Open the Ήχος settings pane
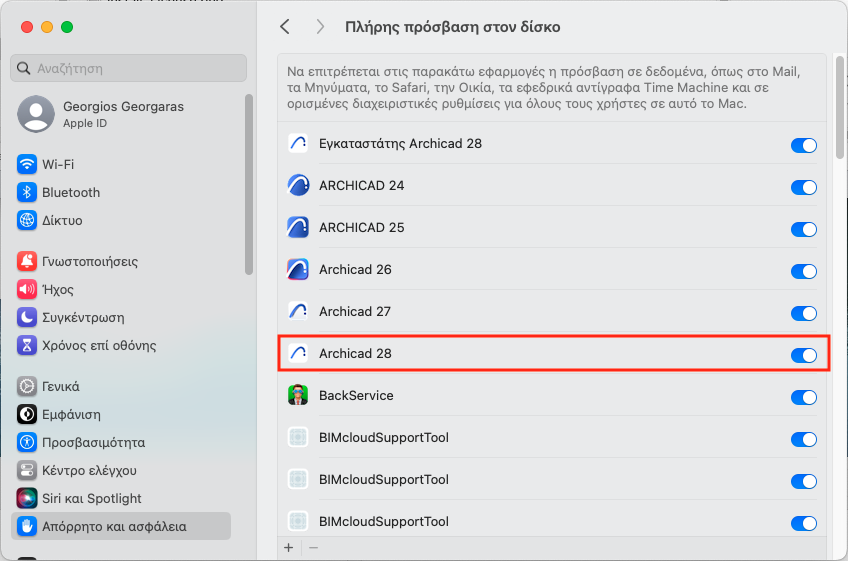Viewport: 848px width, 561px height. 121,289
